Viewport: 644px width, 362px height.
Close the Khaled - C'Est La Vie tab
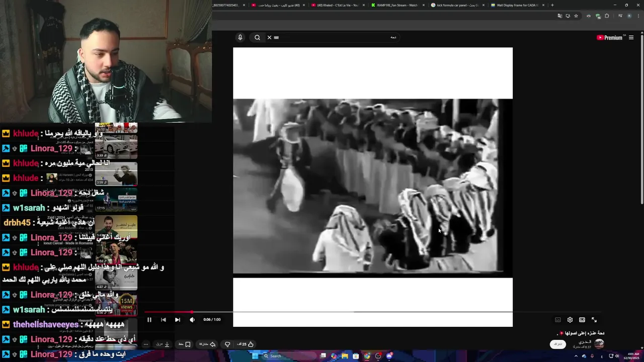pyautogui.click(x=364, y=5)
